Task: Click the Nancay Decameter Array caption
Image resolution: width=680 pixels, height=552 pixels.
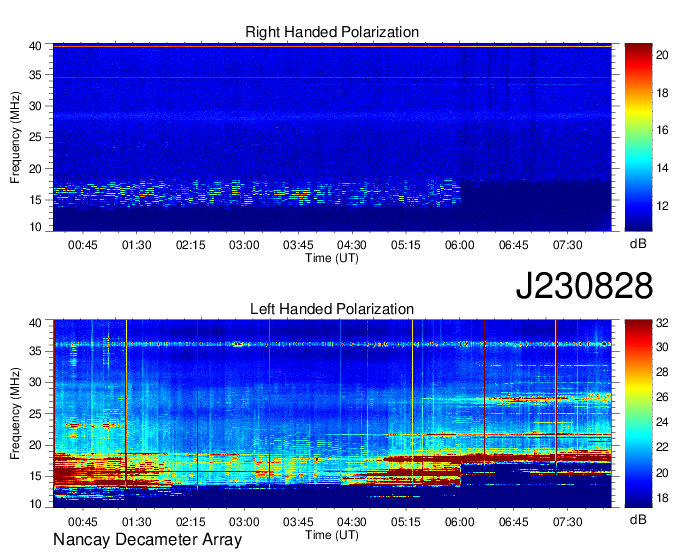Action: tap(147, 540)
